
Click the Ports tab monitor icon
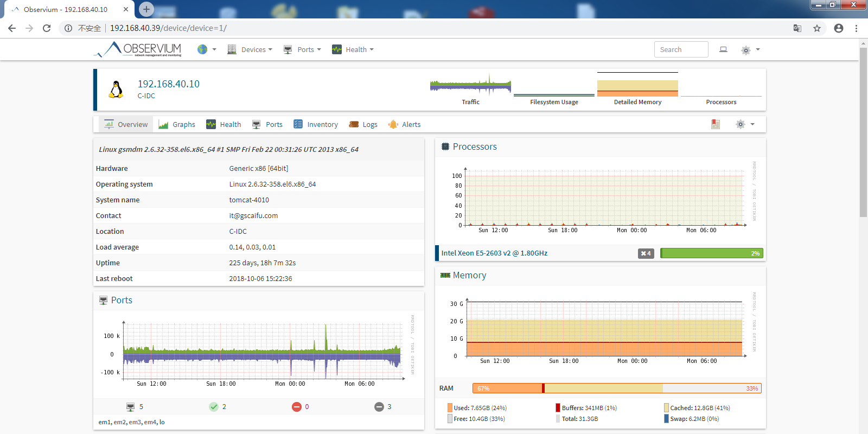tap(257, 124)
